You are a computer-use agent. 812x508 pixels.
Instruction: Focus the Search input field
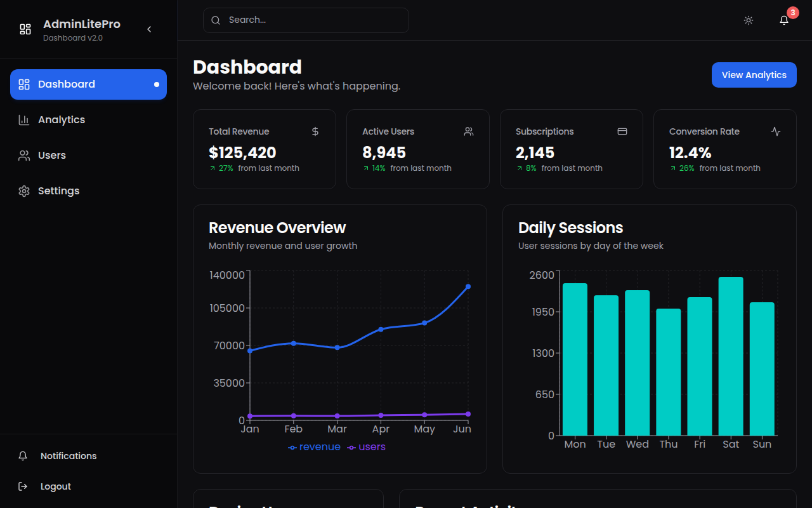tap(306, 20)
